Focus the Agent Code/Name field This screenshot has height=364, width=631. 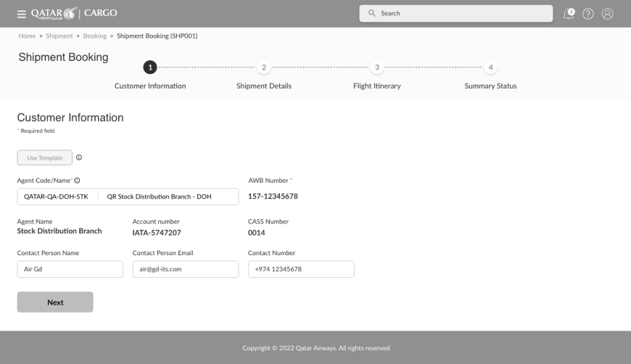[128, 197]
